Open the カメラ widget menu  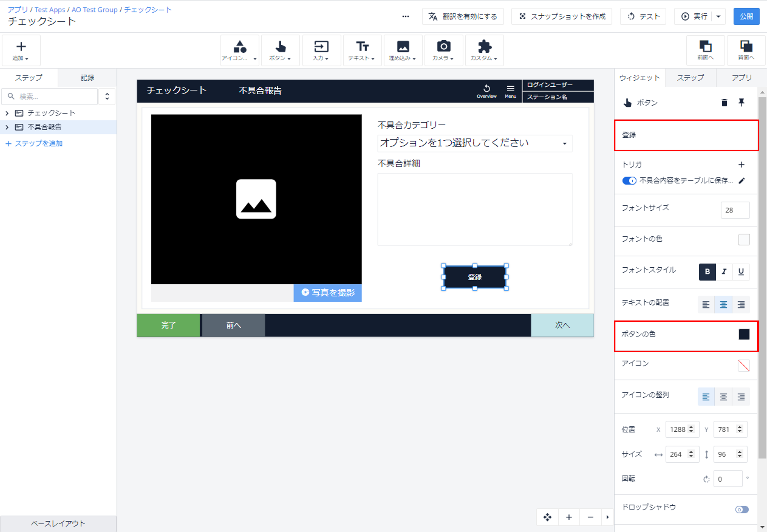(443, 51)
